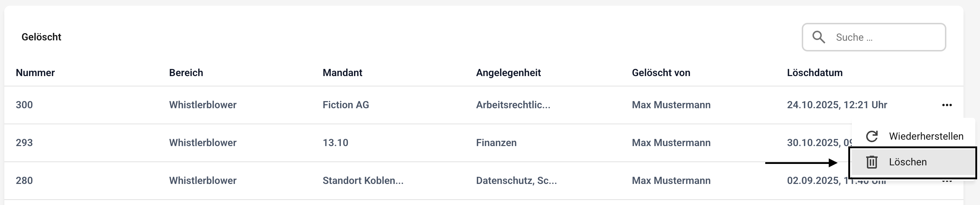Sort by the Nummer column header
980x205 pixels.
(x=35, y=72)
